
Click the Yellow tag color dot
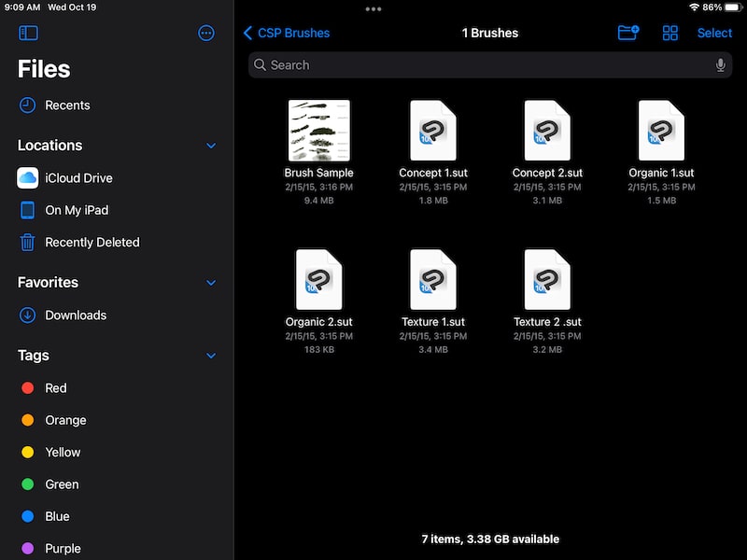pyautogui.click(x=28, y=452)
